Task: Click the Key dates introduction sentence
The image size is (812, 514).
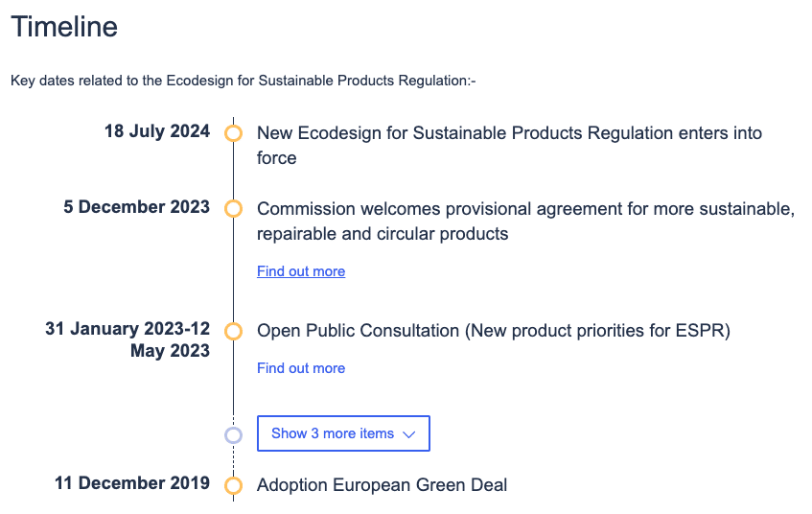Action: tap(244, 81)
